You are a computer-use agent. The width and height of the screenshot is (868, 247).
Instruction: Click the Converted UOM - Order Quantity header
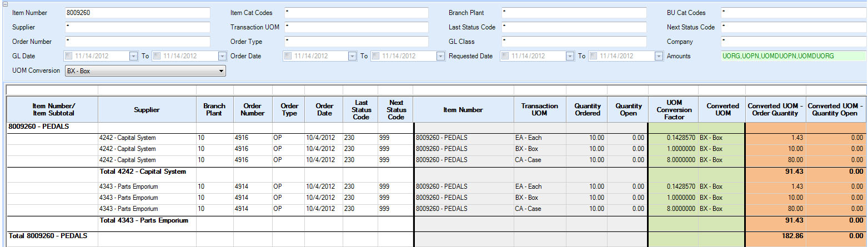pos(775,110)
